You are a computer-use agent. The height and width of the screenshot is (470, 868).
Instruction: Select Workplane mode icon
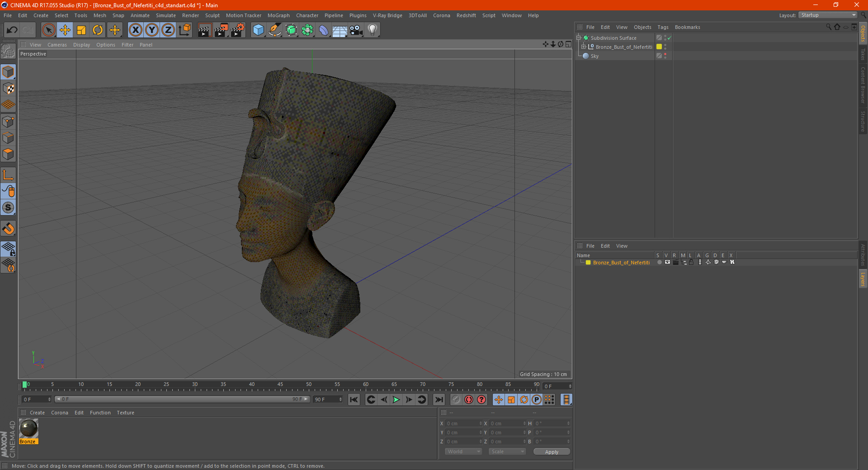[x=8, y=105]
